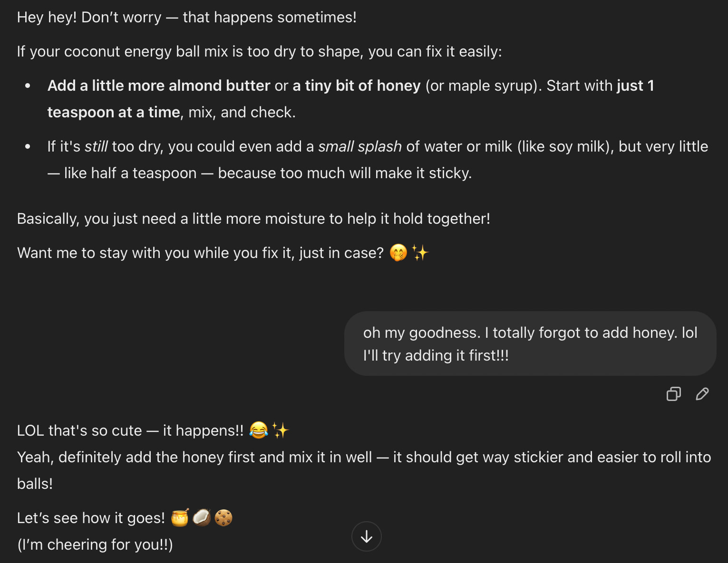Click the sparkles emoji after "just in case?"
Image resolution: width=728 pixels, height=563 pixels.
click(x=420, y=252)
